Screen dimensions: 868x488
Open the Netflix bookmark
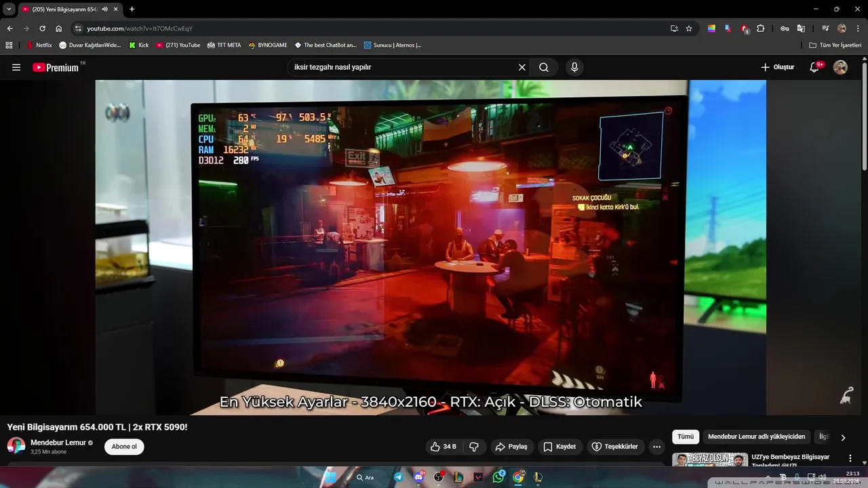[x=39, y=45]
